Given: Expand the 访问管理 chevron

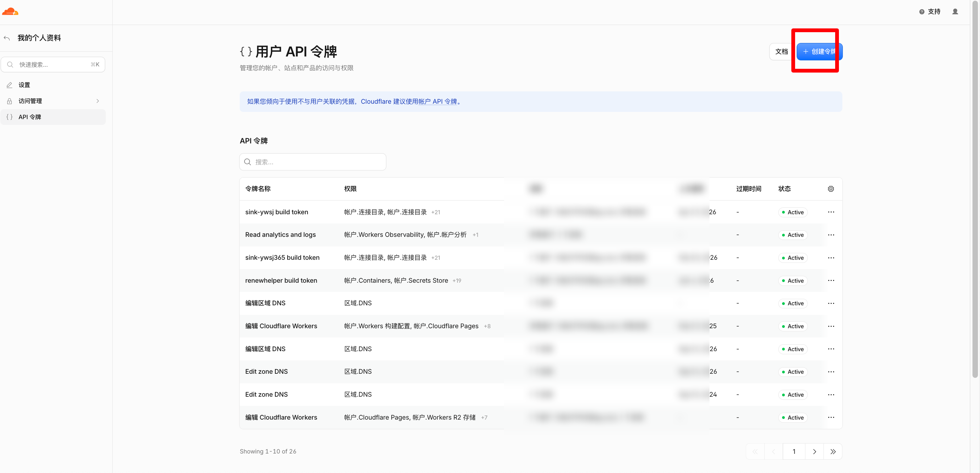Looking at the screenshot, I should [x=98, y=101].
